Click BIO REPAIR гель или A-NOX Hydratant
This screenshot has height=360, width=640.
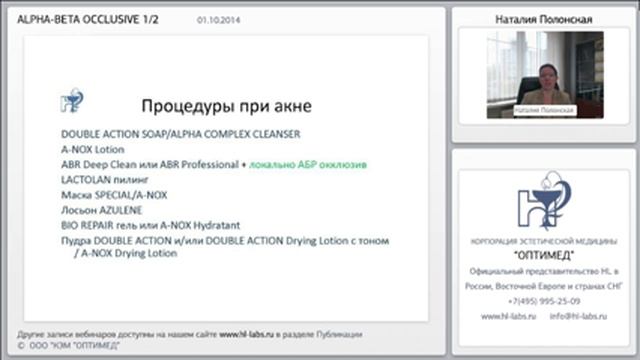click(x=150, y=225)
